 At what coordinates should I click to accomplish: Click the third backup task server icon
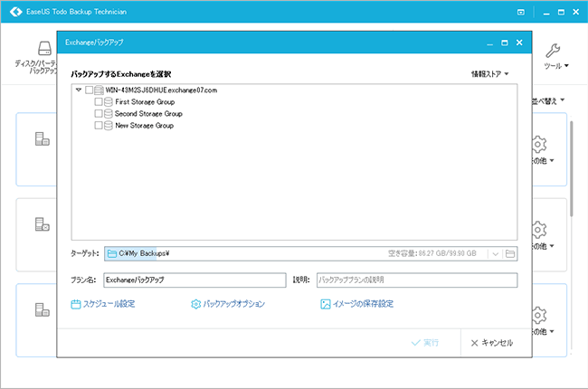click(x=42, y=309)
